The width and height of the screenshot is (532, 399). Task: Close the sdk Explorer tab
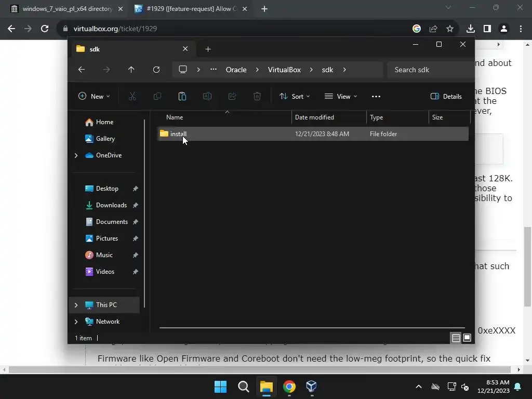(185, 49)
